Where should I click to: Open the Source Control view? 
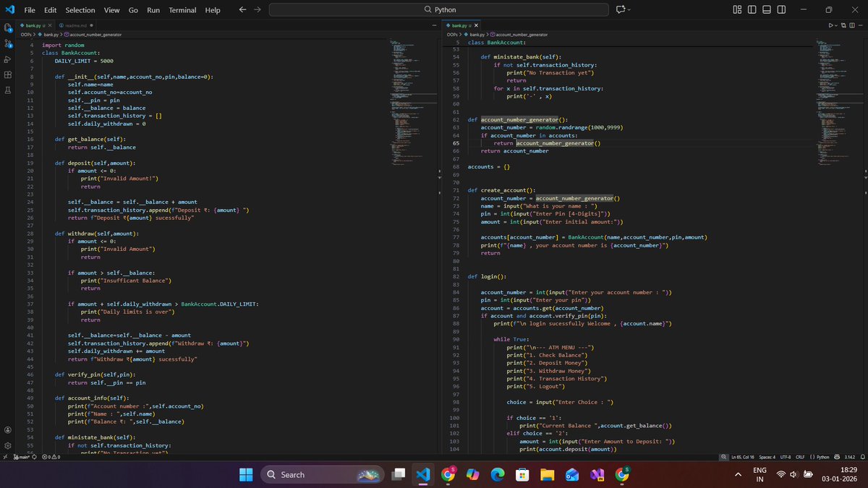tap(7, 43)
